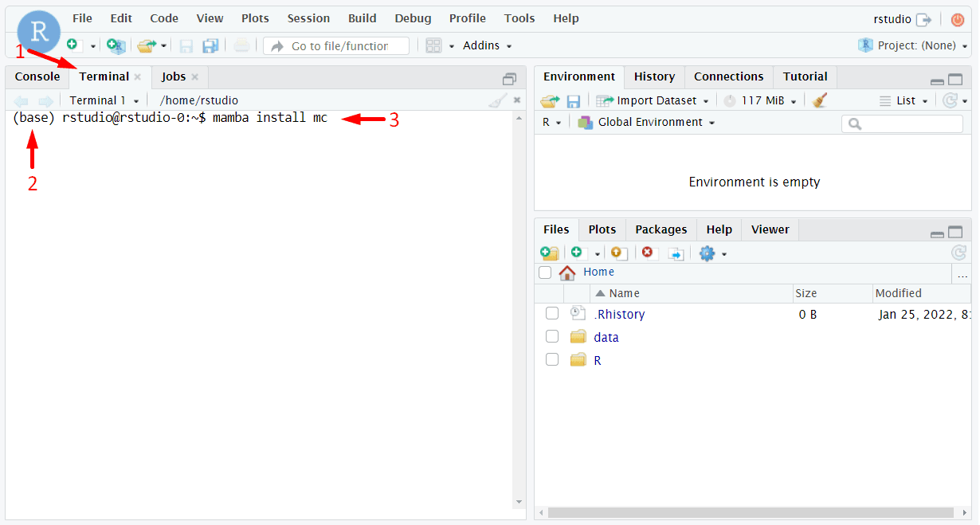
Task: Click the rename file icon in Files pane
Action: 676,253
